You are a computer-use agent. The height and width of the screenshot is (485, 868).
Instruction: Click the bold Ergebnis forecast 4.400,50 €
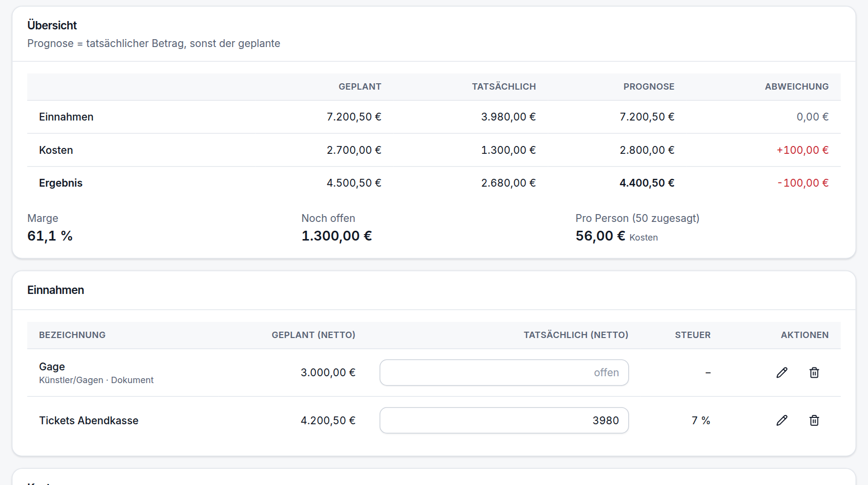[x=647, y=183]
